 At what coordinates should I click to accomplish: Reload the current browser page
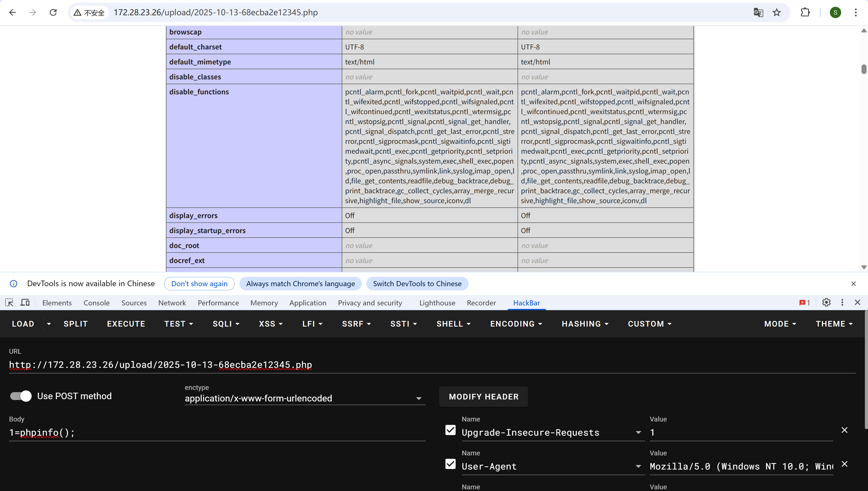click(x=53, y=12)
